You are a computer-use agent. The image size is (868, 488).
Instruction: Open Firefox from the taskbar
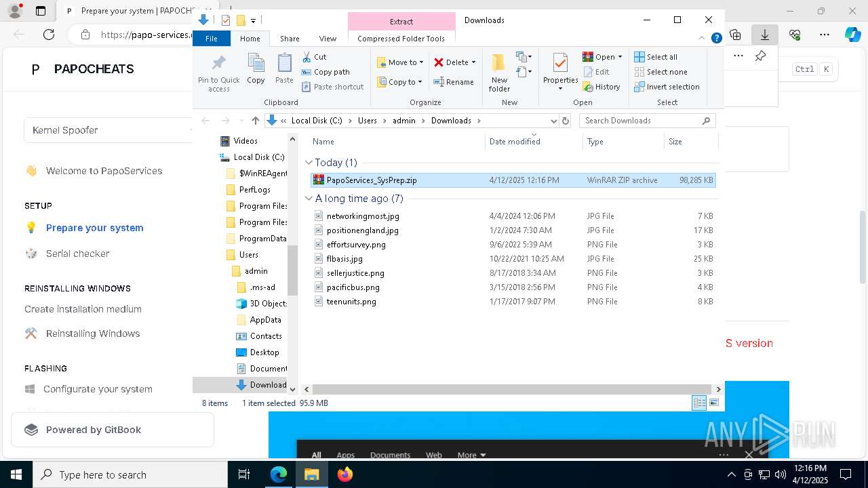pyautogui.click(x=345, y=474)
